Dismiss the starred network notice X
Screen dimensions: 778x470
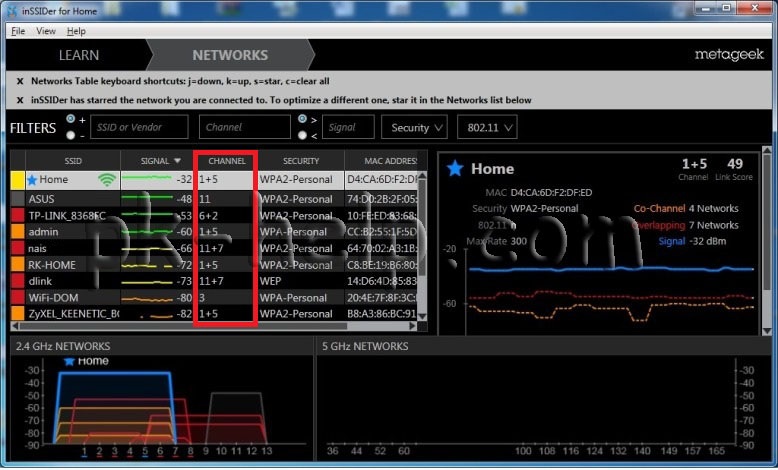(x=20, y=100)
